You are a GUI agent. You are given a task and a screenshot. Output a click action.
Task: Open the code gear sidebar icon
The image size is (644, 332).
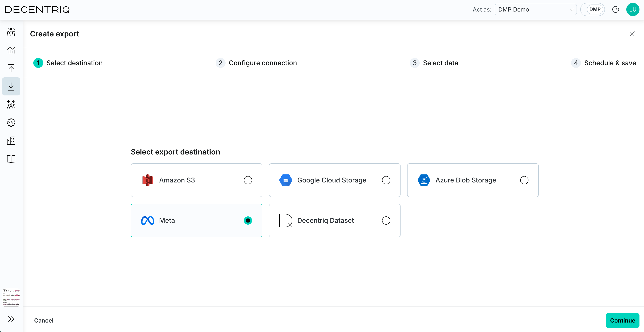[x=11, y=123]
